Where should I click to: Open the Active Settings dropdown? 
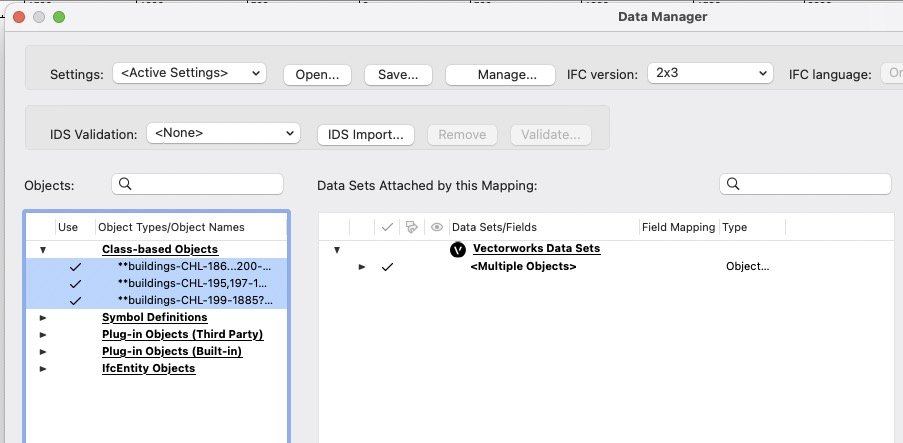(x=189, y=73)
